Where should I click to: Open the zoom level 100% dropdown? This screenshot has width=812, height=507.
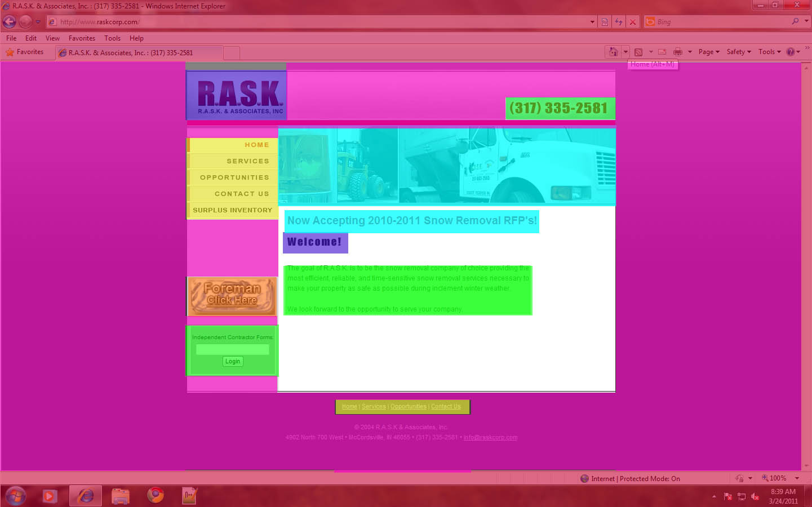tap(797, 478)
